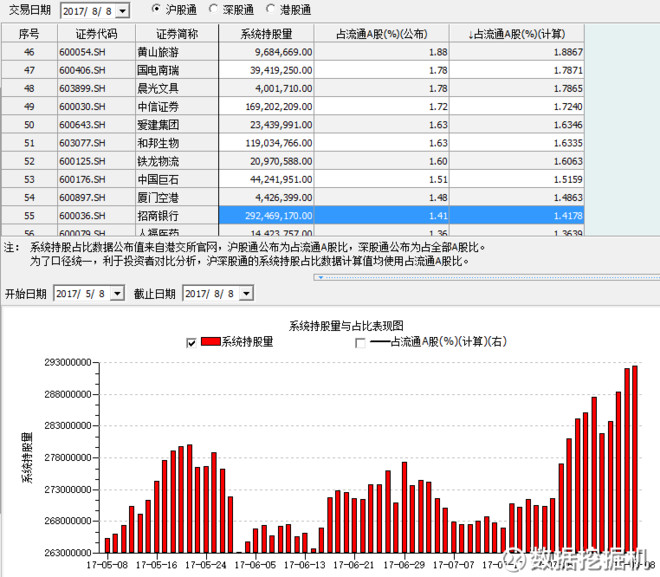This screenshot has height=577, width=660.
Task: Open the 交易日期 date dropdown
Action: pos(122,10)
